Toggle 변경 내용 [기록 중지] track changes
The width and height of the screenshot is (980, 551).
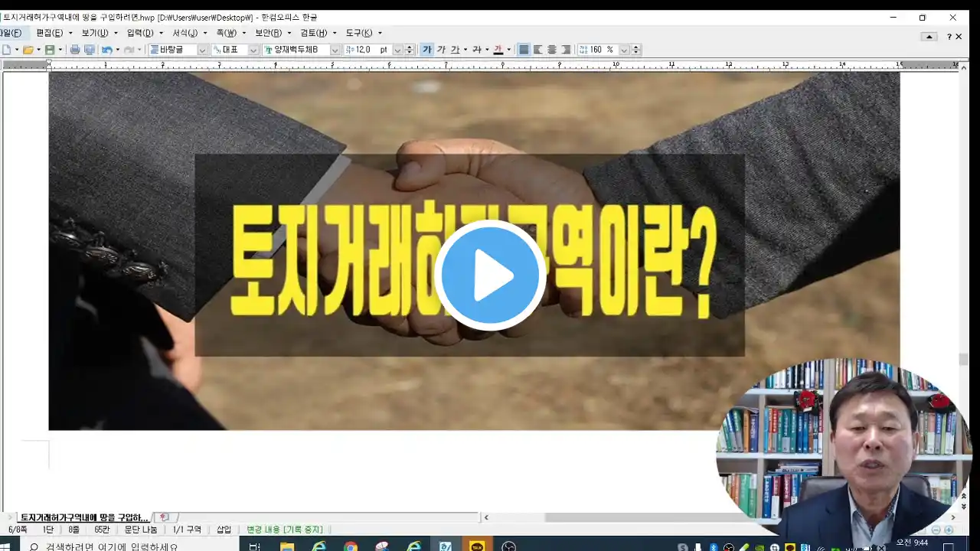285,530
